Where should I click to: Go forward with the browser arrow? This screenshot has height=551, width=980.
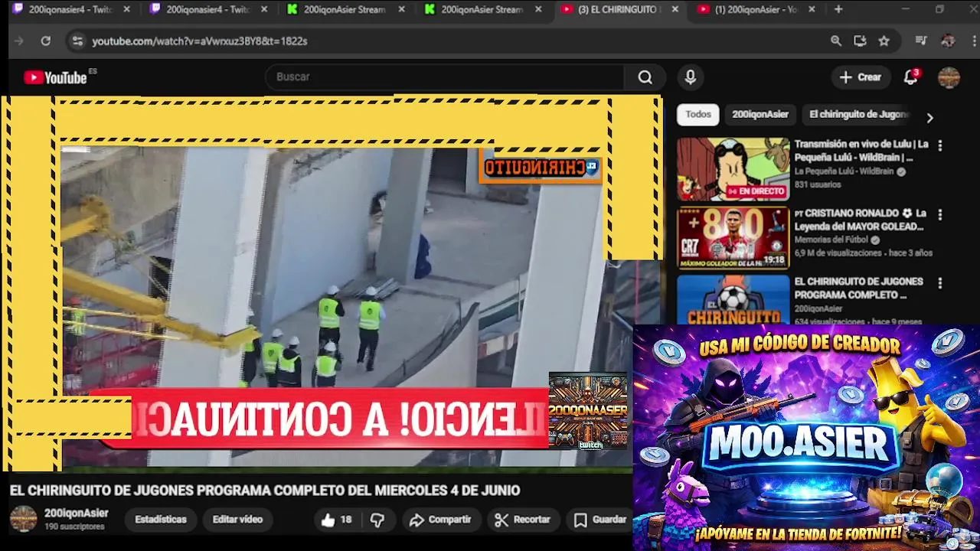coord(19,41)
